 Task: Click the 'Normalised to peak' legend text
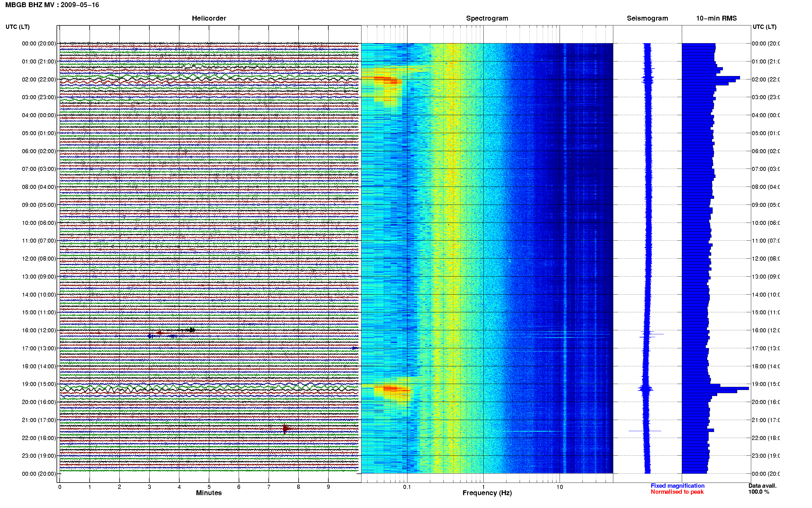(x=677, y=492)
